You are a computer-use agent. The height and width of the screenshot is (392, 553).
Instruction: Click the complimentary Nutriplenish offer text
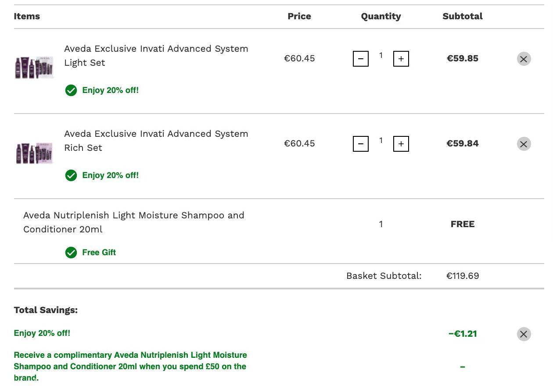(x=130, y=367)
